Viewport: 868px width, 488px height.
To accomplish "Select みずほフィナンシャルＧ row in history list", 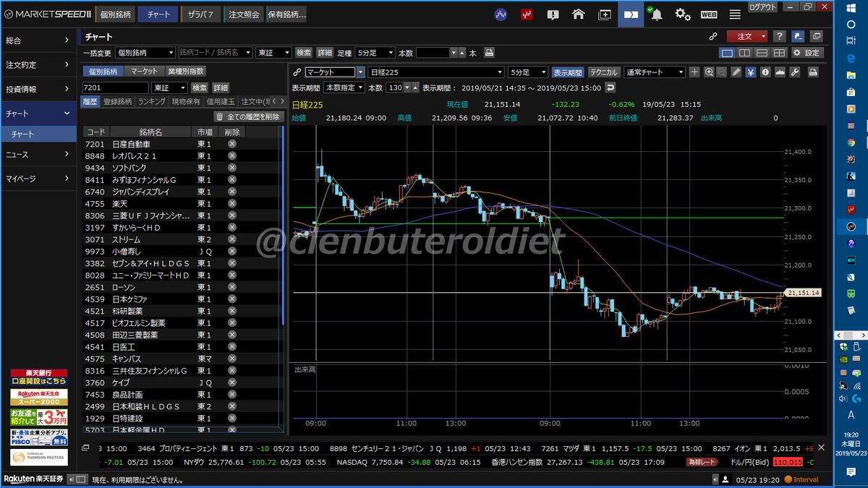I will tap(182, 180).
